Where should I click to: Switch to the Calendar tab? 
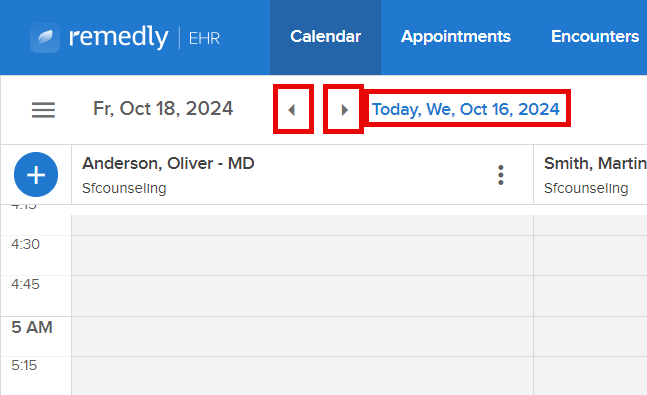[x=325, y=37]
